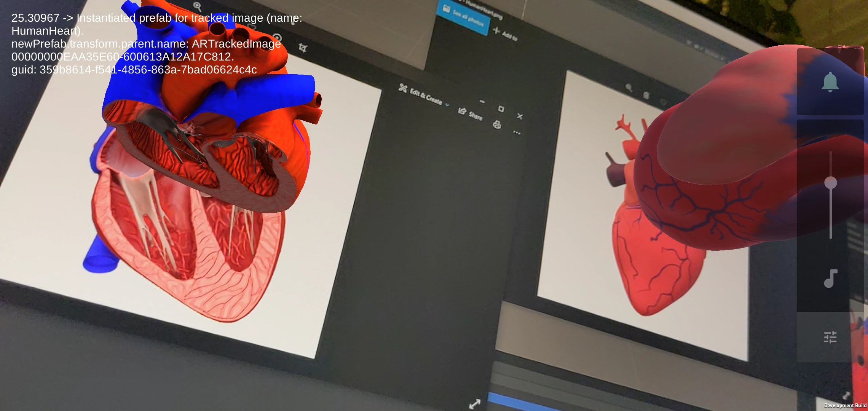868x411 pixels.
Task: Click the diagonal fullscreen arrows icon
Action: tap(475, 404)
